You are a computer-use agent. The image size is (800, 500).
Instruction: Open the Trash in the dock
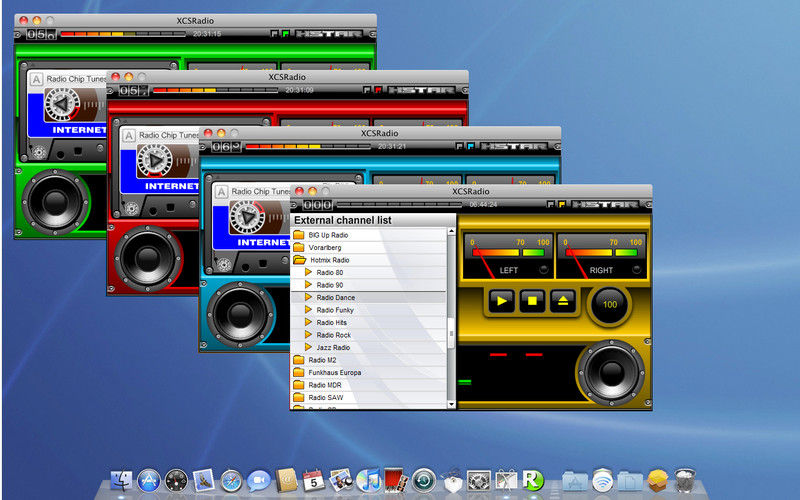(x=685, y=480)
